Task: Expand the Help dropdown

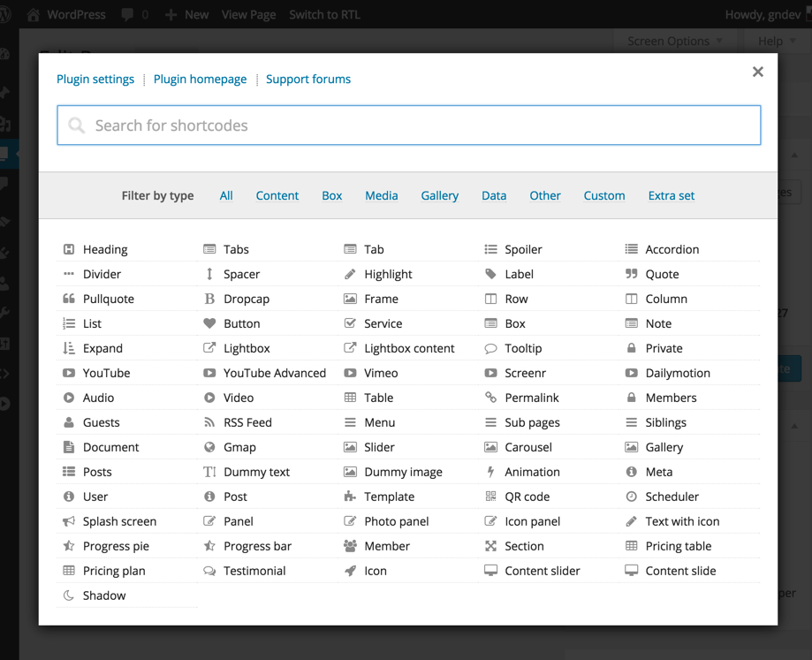Action: [771, 41]
